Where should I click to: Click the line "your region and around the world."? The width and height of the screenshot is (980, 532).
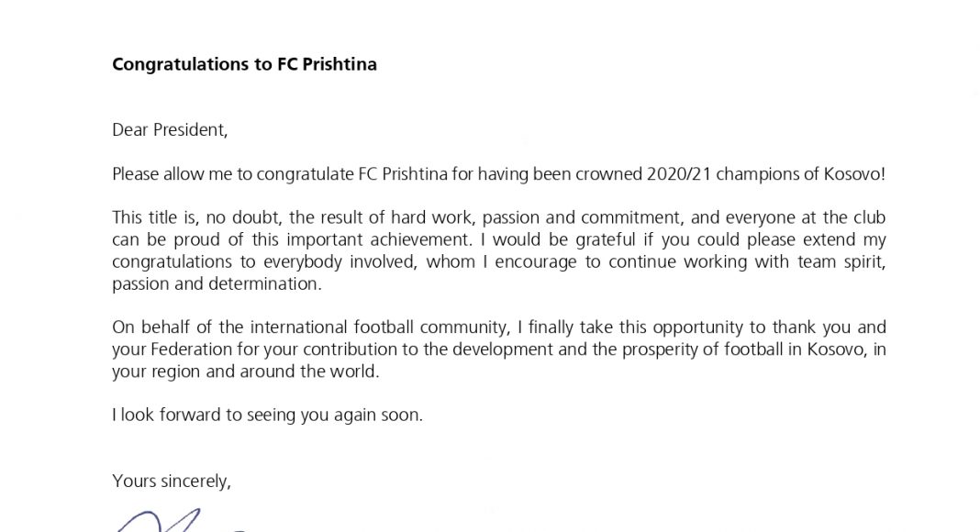coord(245,371)
